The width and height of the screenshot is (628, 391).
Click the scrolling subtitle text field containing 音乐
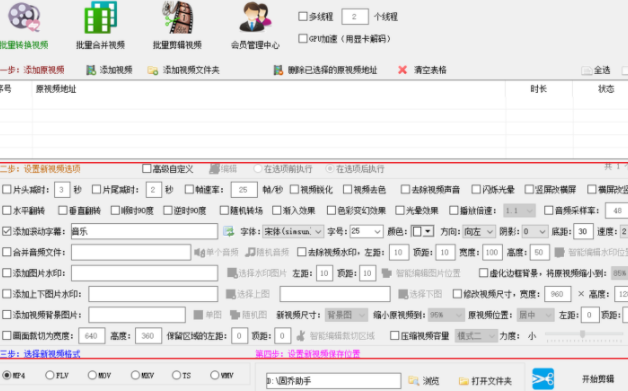(x=145, y=232)
